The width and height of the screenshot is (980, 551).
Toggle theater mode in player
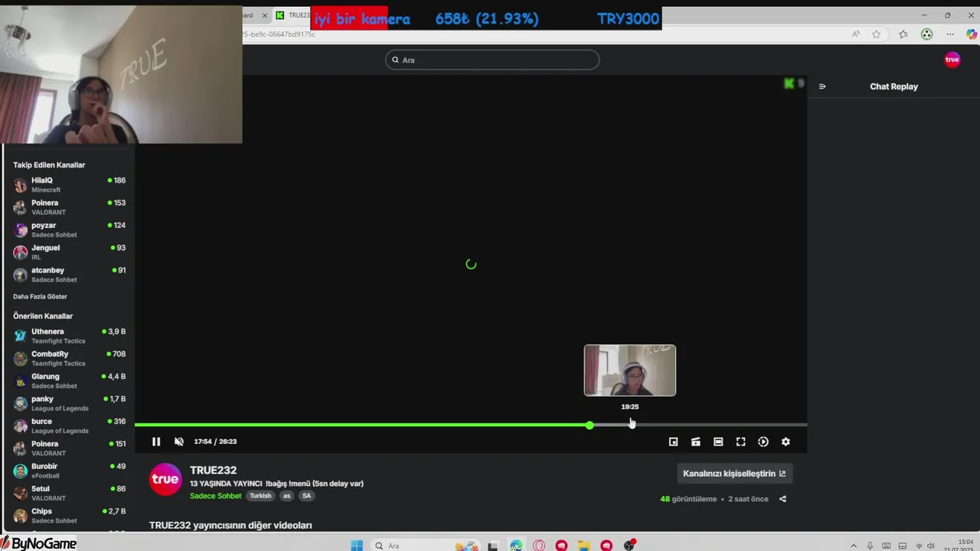point(718,442)
